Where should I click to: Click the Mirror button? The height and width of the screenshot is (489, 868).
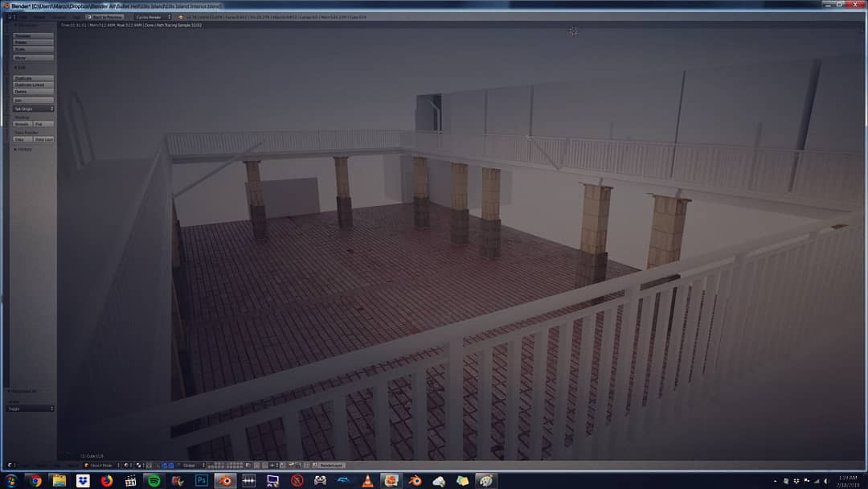[x=33, y=58]
